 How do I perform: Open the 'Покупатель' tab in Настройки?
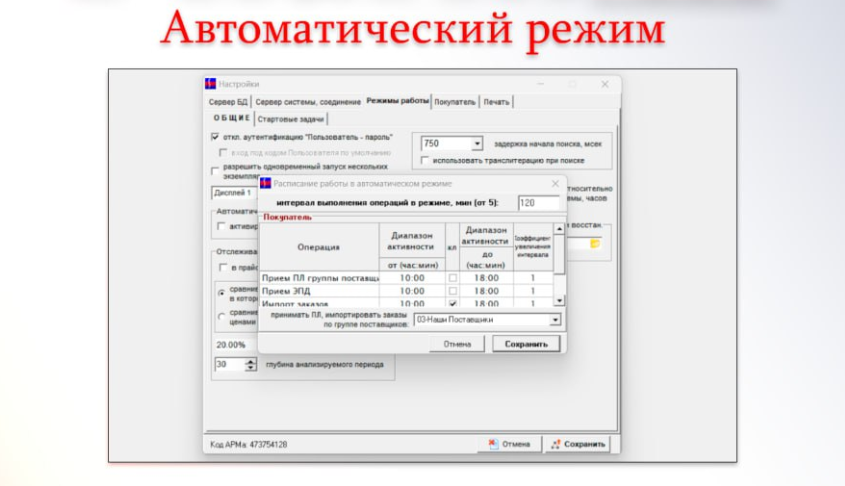pos(455,102)
